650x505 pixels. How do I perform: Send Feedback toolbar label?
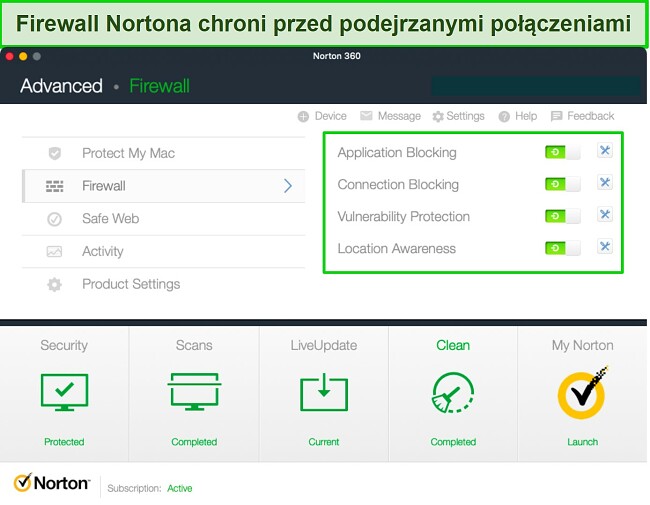pyautogui.click(x=590, y=116)
